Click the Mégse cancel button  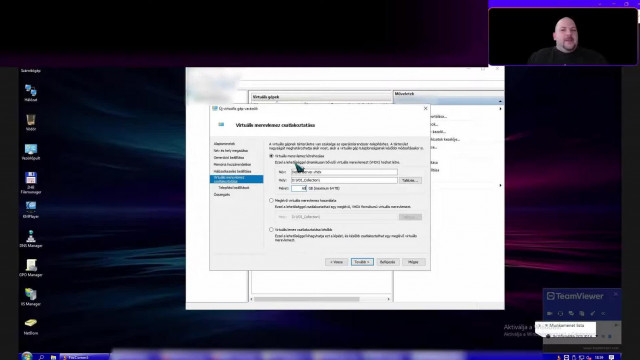[x=413, y=262]
